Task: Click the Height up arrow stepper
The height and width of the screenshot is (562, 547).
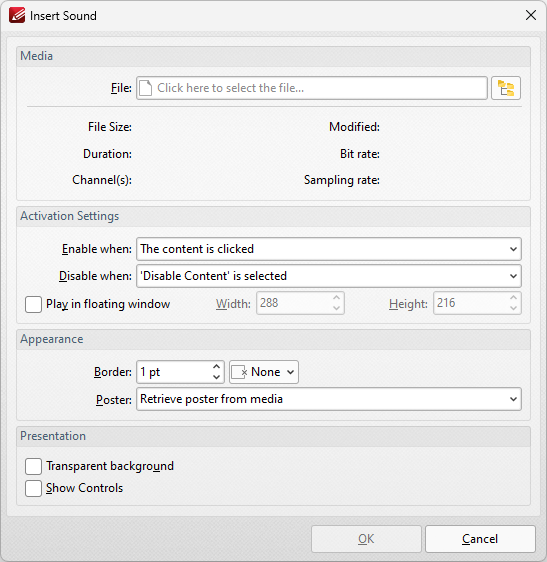Action: (x=513, y=298)
